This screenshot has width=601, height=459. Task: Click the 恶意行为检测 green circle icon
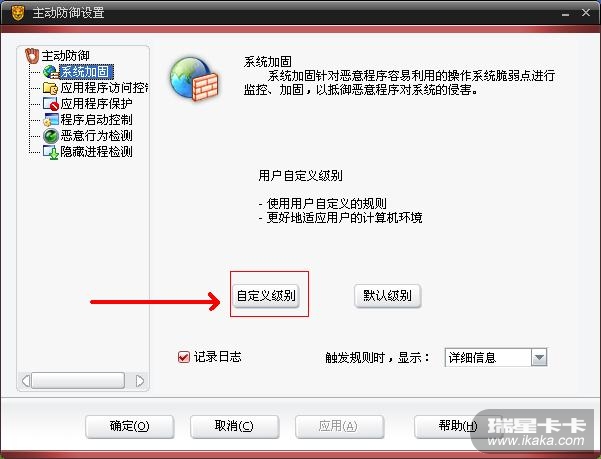pyautogui.click(x=51, y=136)
